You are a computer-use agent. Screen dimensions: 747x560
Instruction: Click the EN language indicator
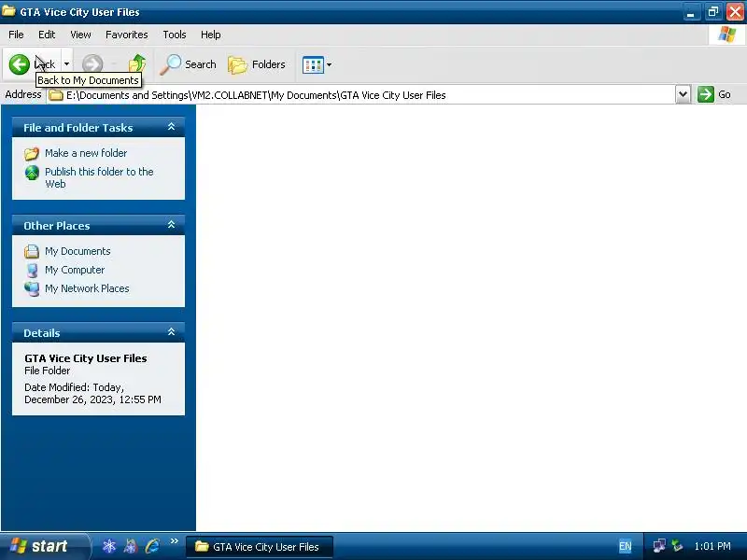[x=625, y=546]
